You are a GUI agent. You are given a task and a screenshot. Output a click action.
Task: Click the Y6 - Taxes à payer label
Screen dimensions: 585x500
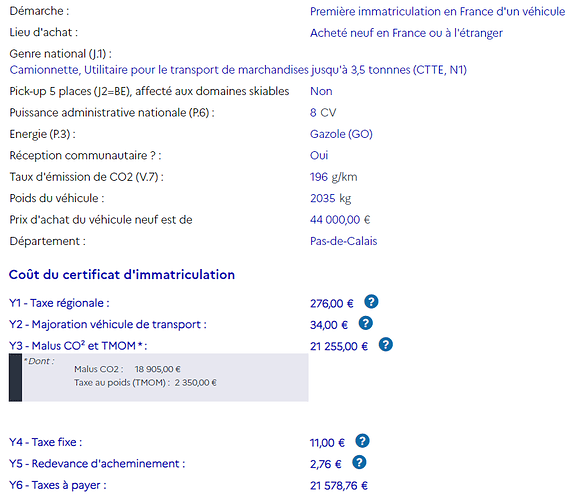(x=58, y=485)
